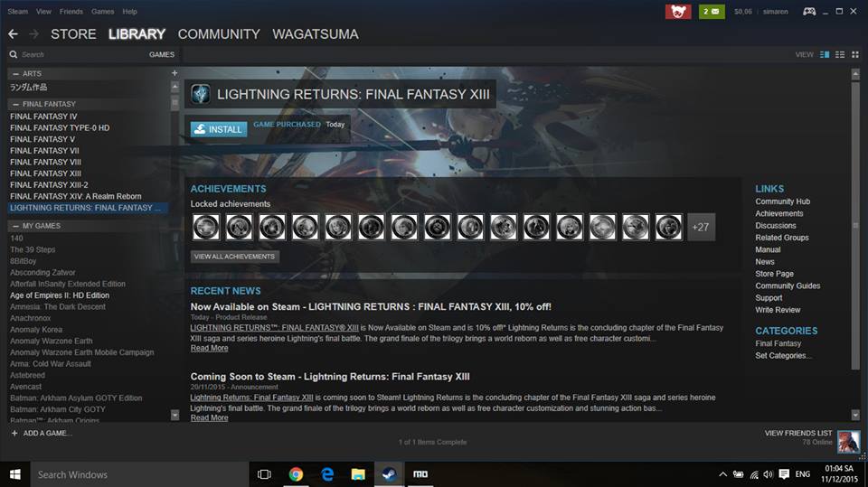Image resolution: width=868 pixels, height=487 pixels.
Task: Switch to grid view mode
Action: 855,55
